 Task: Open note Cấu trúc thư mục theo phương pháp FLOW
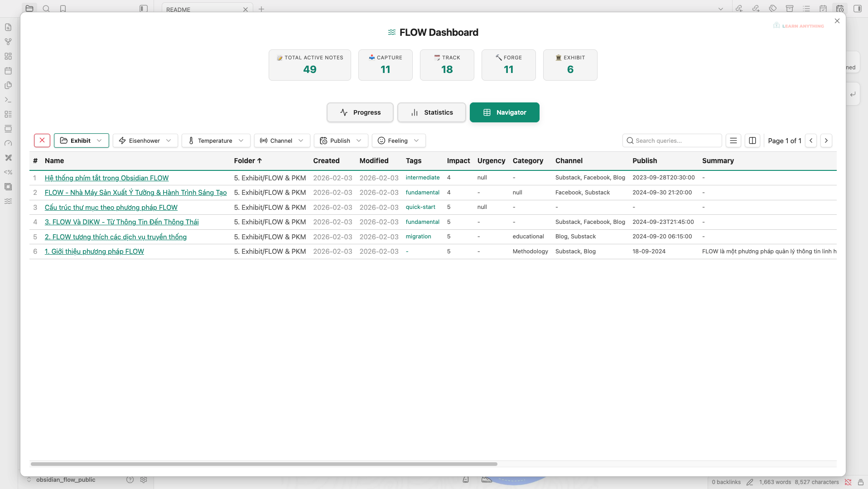tap(111, 207)
